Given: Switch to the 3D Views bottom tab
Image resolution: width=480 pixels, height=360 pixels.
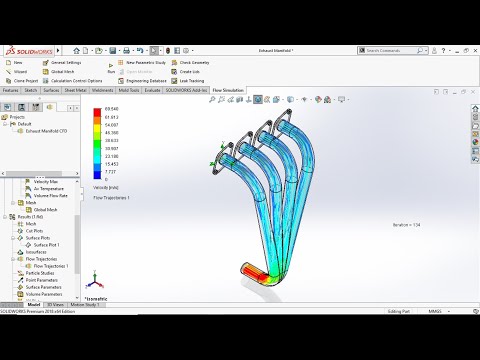Looking at the screenshot, I should pyautogui.click(x=55, y=305).
